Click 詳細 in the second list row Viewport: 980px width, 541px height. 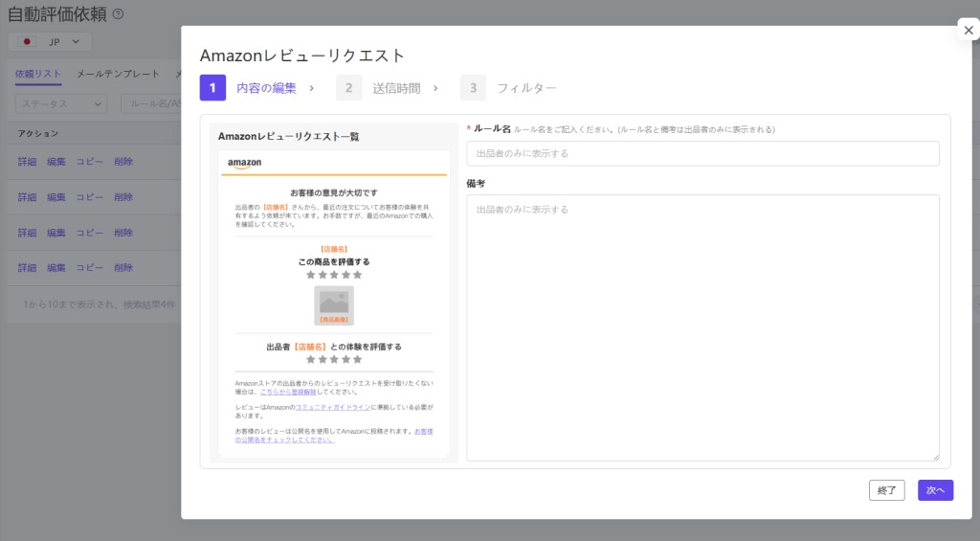click(27, 197)
